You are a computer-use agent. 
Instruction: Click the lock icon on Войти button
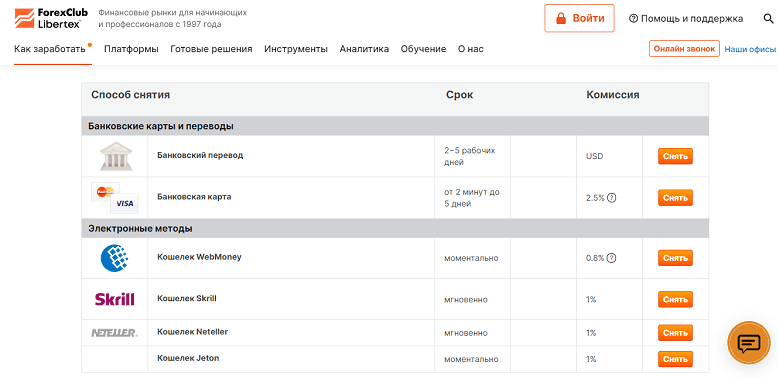[x=561, y=18]
